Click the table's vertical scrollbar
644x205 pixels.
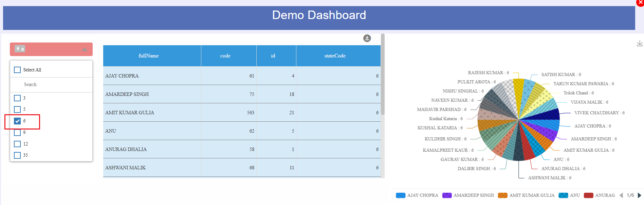383,75
